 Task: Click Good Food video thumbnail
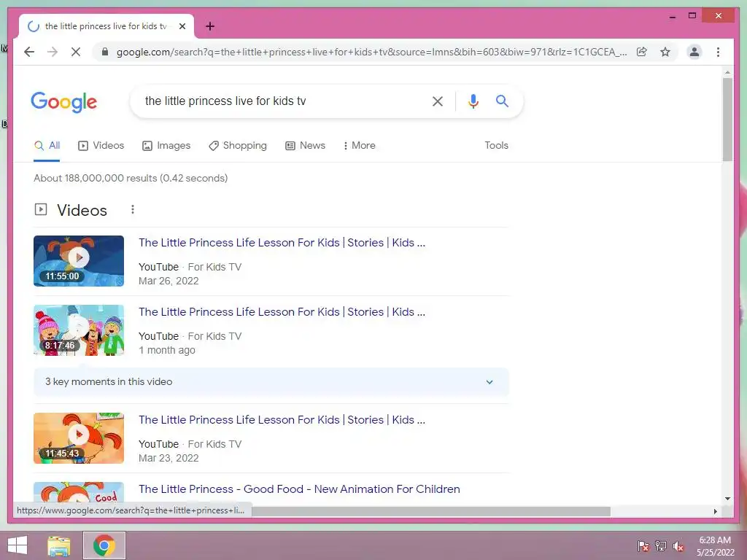(x=79, y=492)
